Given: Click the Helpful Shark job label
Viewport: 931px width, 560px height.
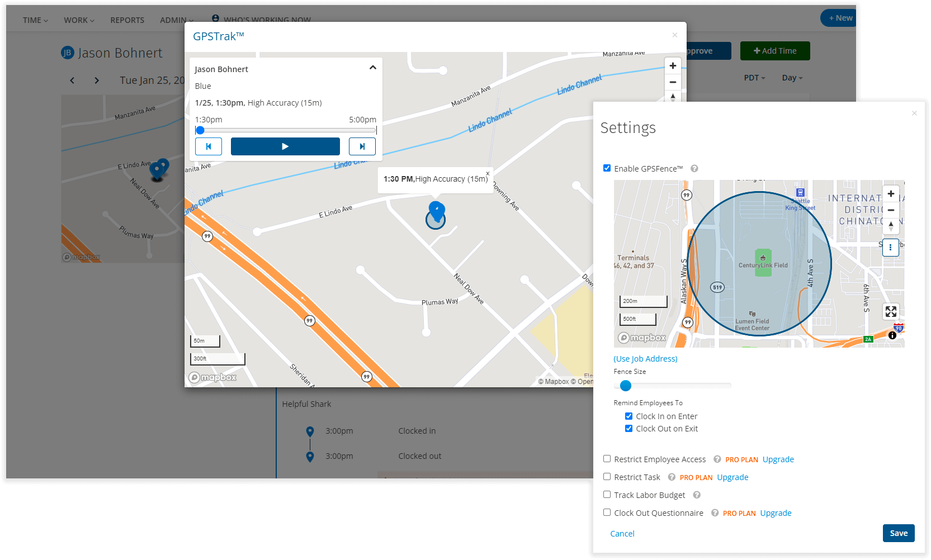Looking at the screenshot, I should pos(306,404).
